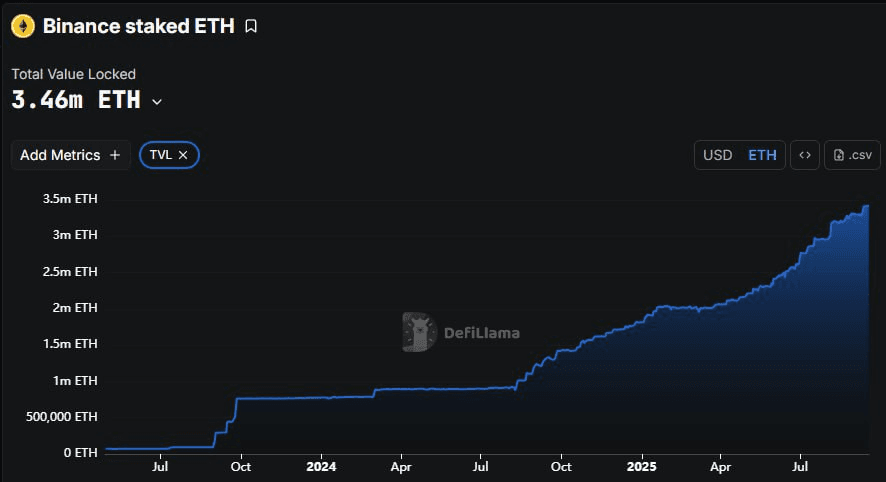The width and height of the screenshot is (886, 482).
Task: Click the Binance staked ETH coin logo
Action: 23,26
